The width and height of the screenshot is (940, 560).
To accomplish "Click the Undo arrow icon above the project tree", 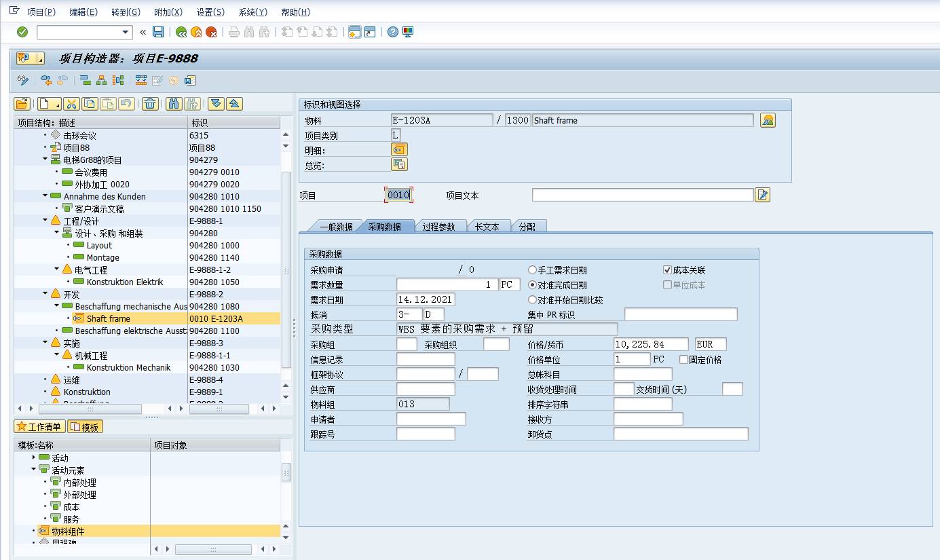I will 125,103.
